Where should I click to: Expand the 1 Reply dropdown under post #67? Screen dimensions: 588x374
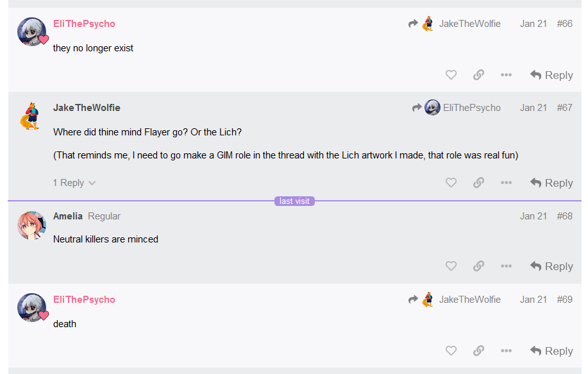pos(74,183)
